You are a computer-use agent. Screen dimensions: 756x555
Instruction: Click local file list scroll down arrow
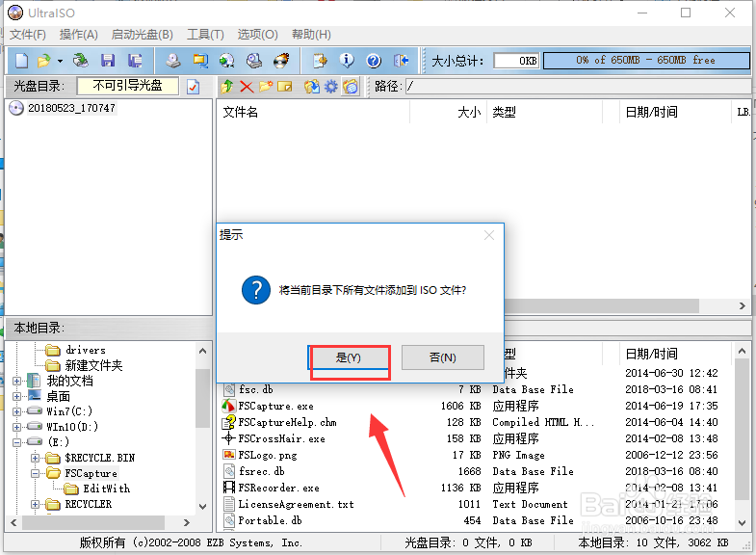pos(742,522)
